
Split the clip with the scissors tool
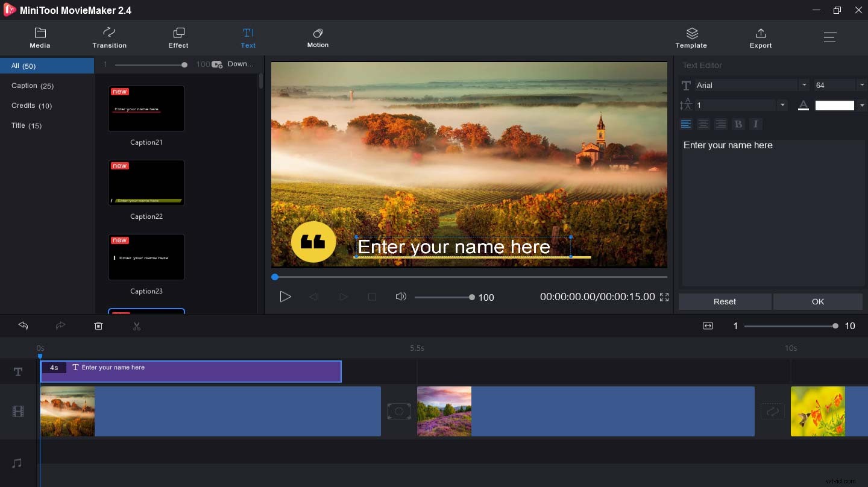[137, 326]
